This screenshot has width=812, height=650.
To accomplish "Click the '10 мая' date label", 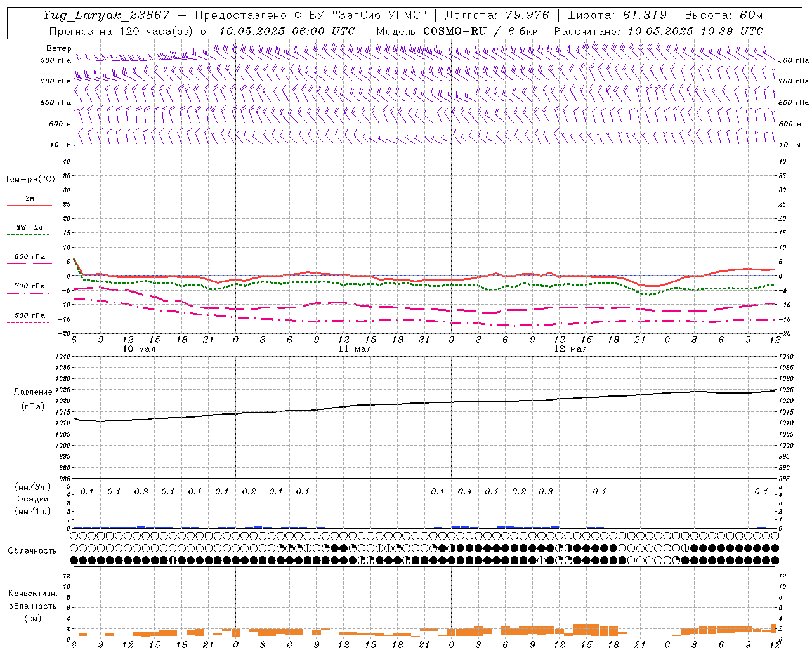I will [139, 349].
